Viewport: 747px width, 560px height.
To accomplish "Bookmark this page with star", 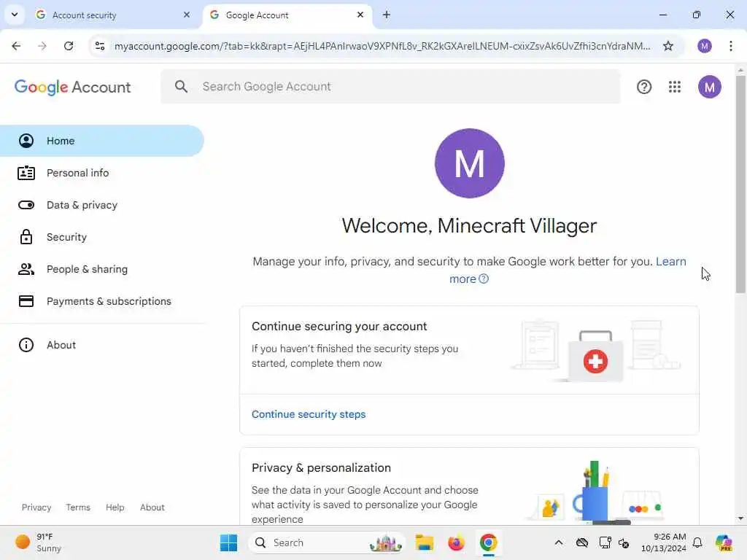I will [668, 46].
